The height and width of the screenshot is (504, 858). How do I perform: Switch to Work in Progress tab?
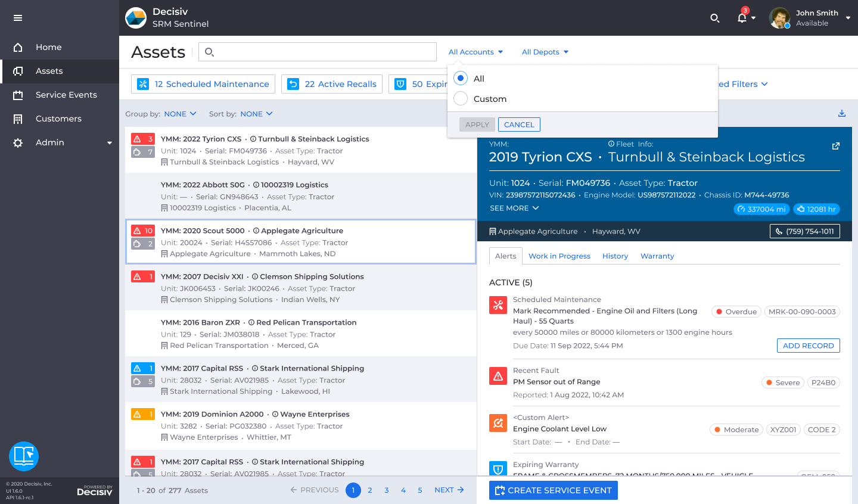click(x=559, y=256)
